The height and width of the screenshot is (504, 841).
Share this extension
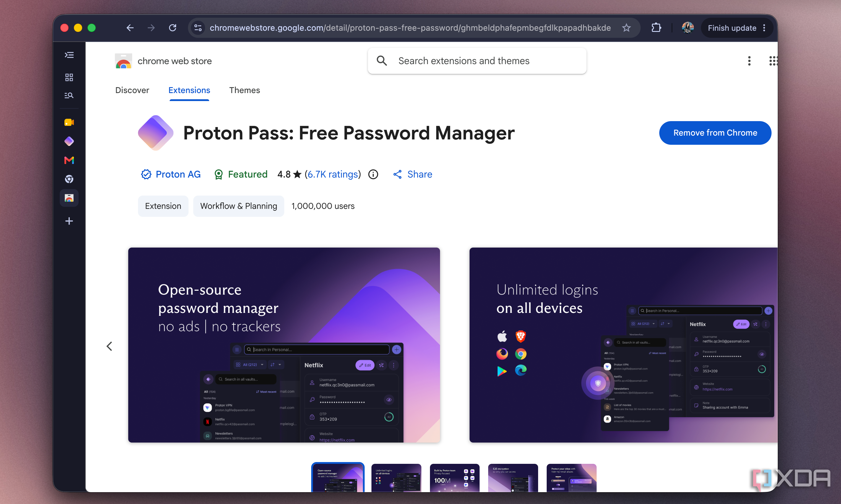click(x=412, y=174)
